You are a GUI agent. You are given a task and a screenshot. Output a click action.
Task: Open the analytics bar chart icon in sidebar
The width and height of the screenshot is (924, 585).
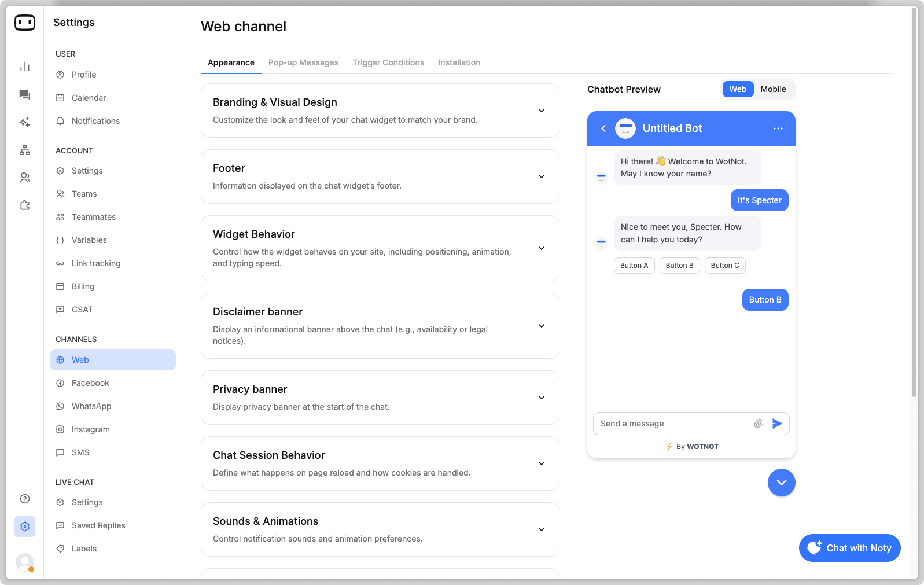pos(25,67)
